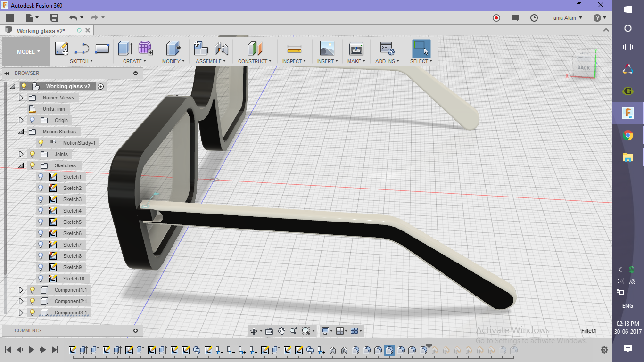The width and height of the screenshot is (644, 362).
Task: Click the Extrude tool icon
Action: 125,48
